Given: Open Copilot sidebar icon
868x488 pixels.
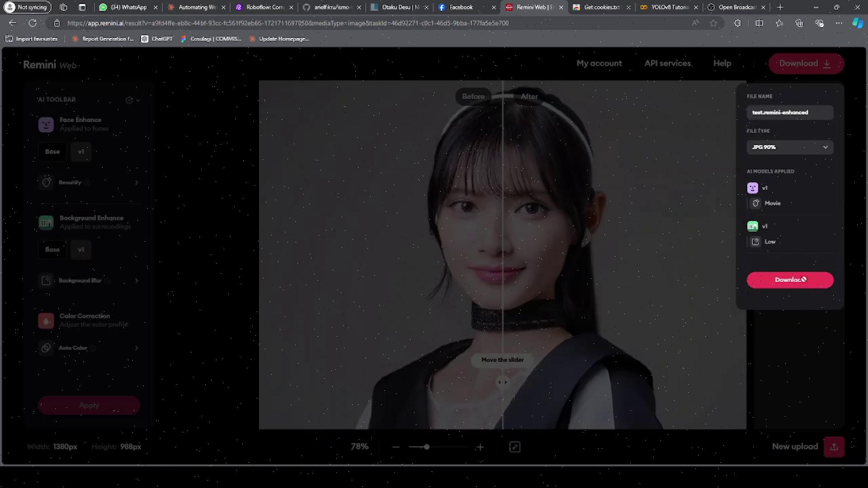Looking at the screenshot, I should [x=858, y=23].
